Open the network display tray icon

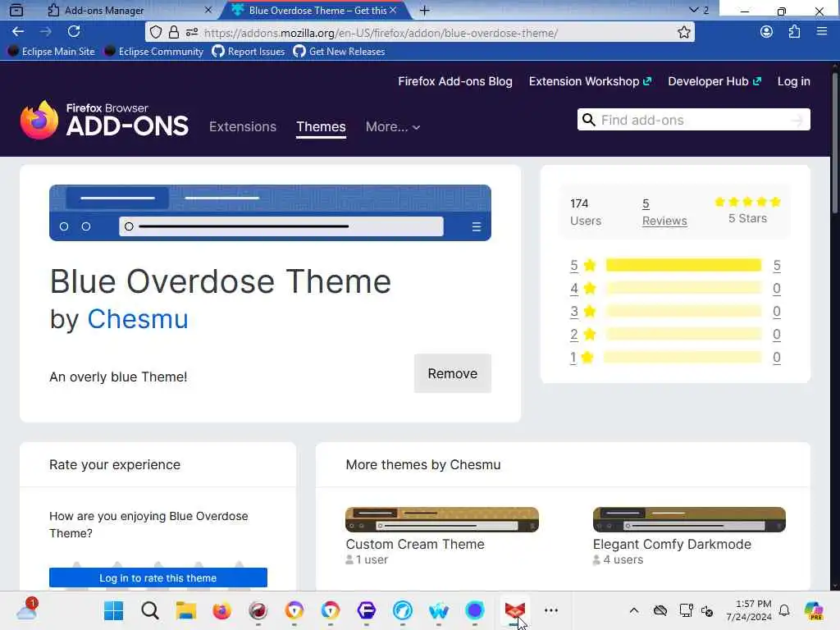pos(685,610)
